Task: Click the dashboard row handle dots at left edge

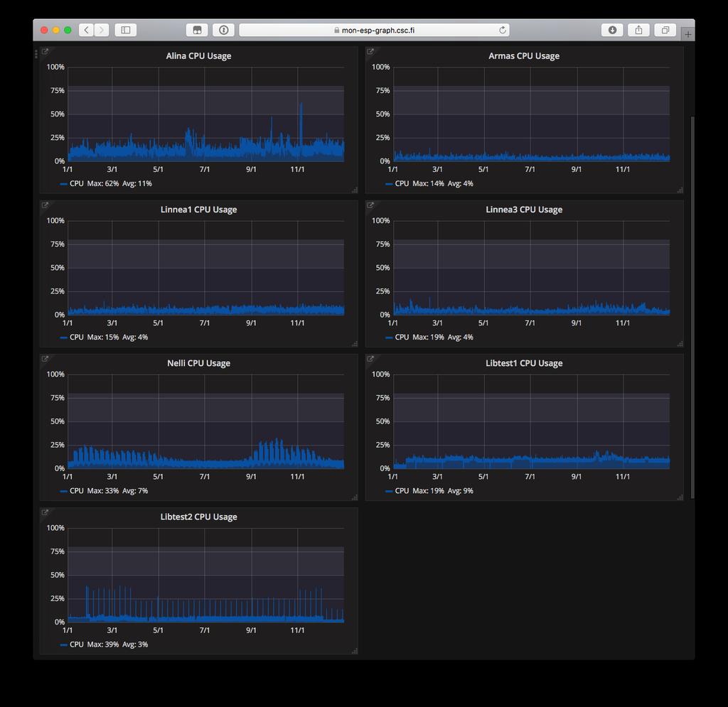Action: (36, 54)
